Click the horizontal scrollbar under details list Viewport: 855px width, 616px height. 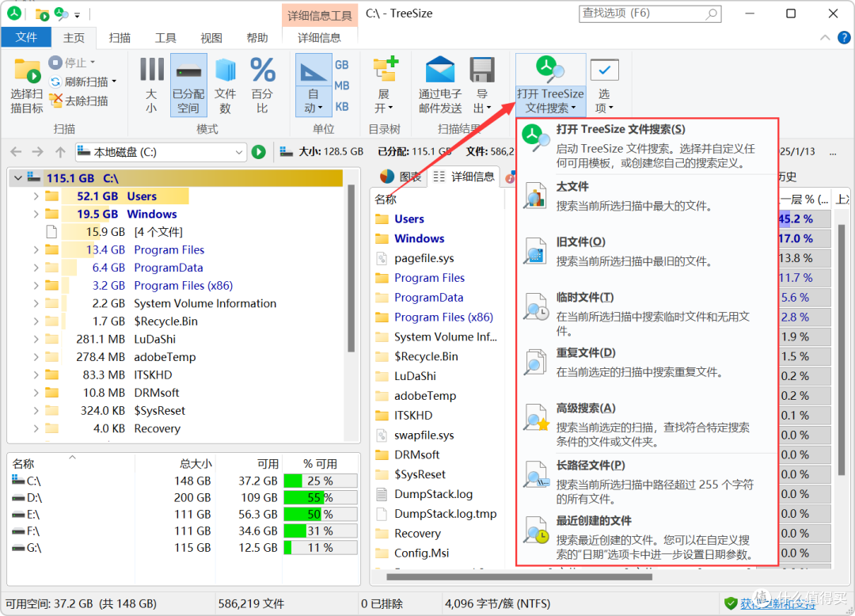coord(519,576)
